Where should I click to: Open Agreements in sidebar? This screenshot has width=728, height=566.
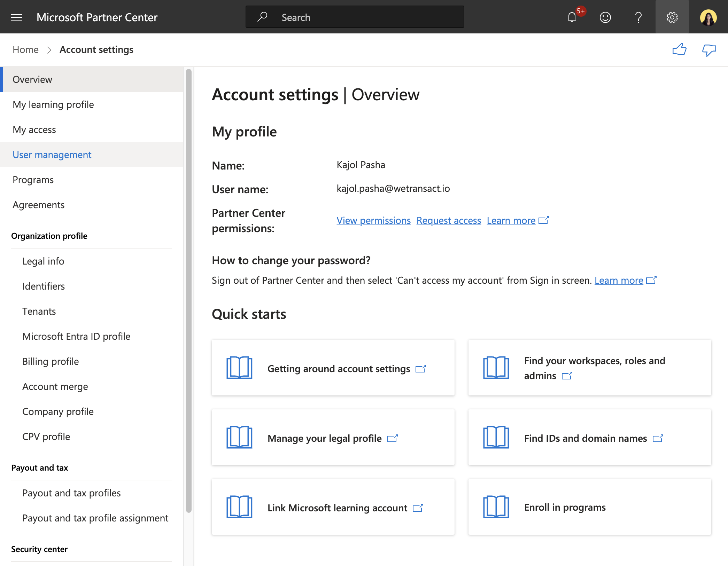[92, 205]
